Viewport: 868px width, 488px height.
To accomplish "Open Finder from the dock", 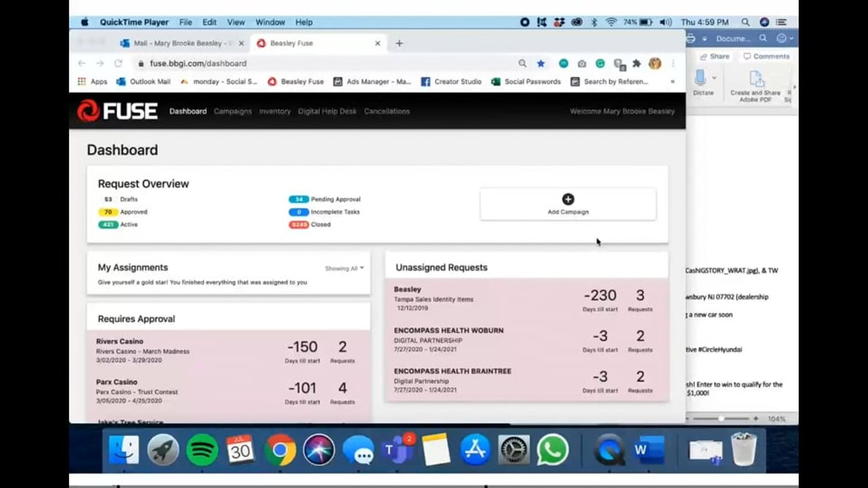I will tap(124, 450).
